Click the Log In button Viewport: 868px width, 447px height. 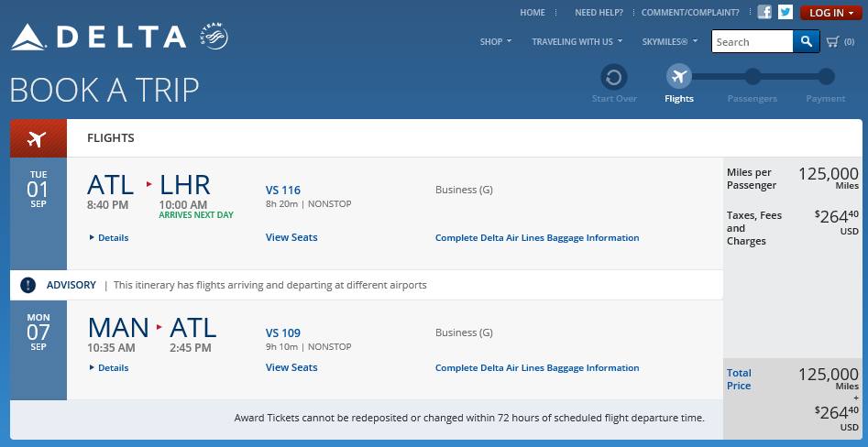coord(830,13)
